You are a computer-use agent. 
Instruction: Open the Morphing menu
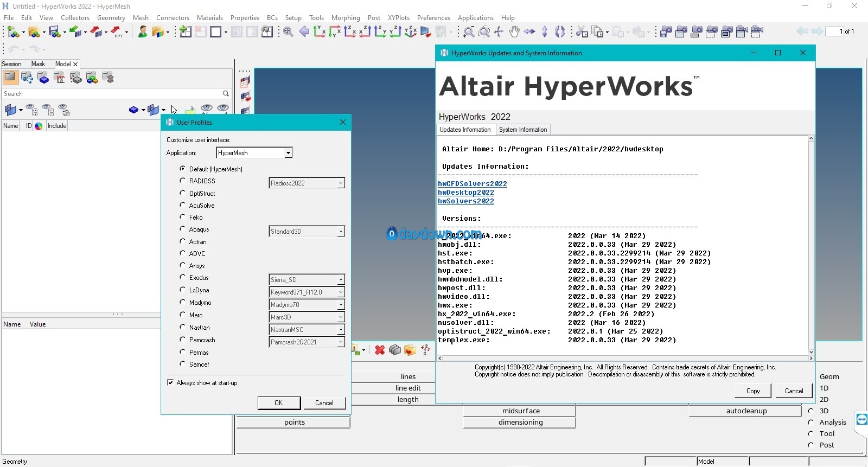(x=346, y=18)
